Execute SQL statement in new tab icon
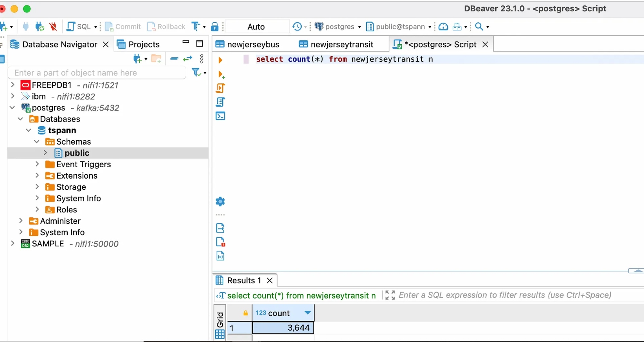The height and width of the screenshot is (342, 644). point(221,74)
